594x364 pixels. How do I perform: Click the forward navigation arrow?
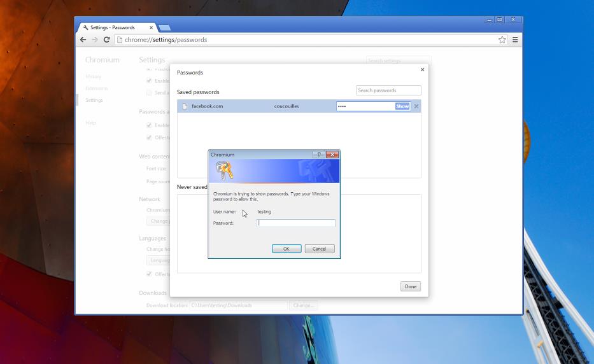95,39
